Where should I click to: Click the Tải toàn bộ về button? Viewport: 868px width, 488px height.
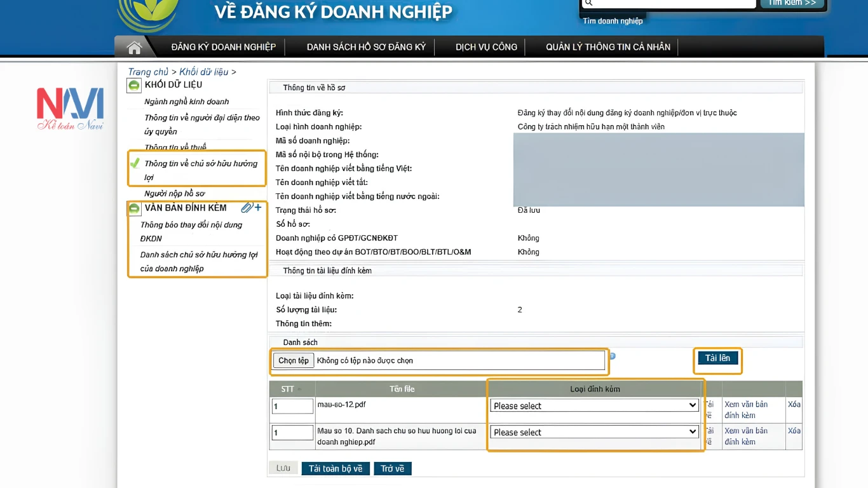[x=336, y=468]
